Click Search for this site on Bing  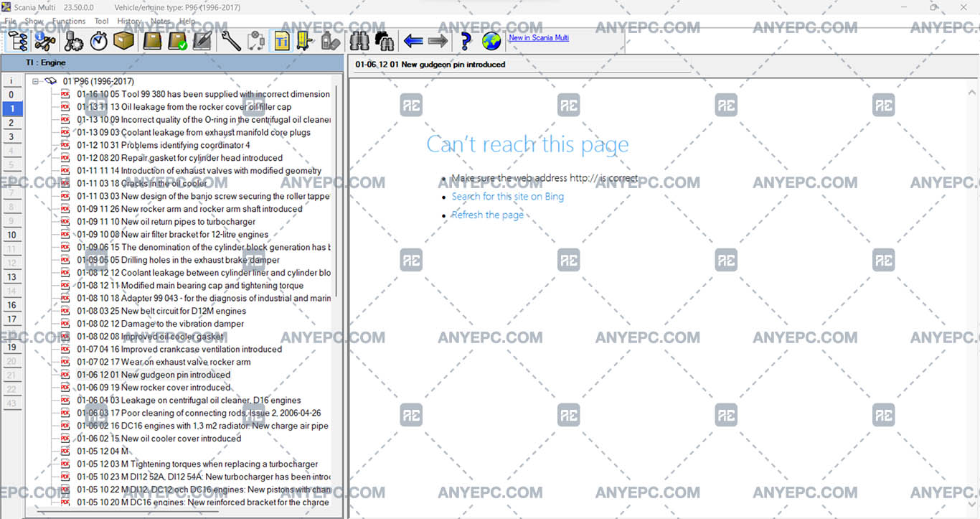point(508,197)
